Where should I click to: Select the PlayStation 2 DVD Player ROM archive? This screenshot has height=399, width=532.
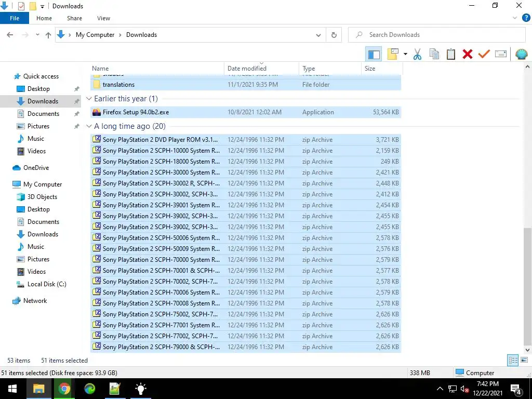click(x=246, y=139)
